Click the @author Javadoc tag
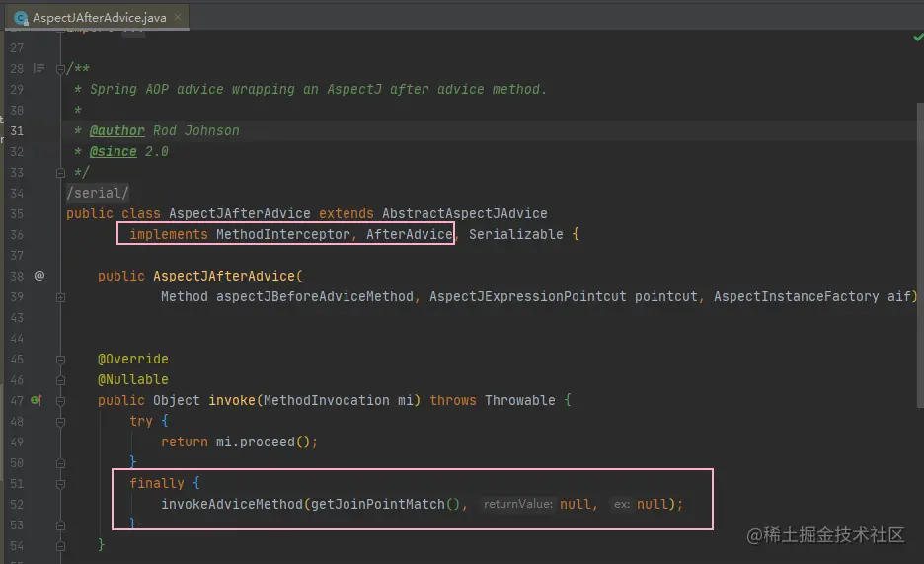924x564 pixels. pyautogui.click(x=116, y=130)
